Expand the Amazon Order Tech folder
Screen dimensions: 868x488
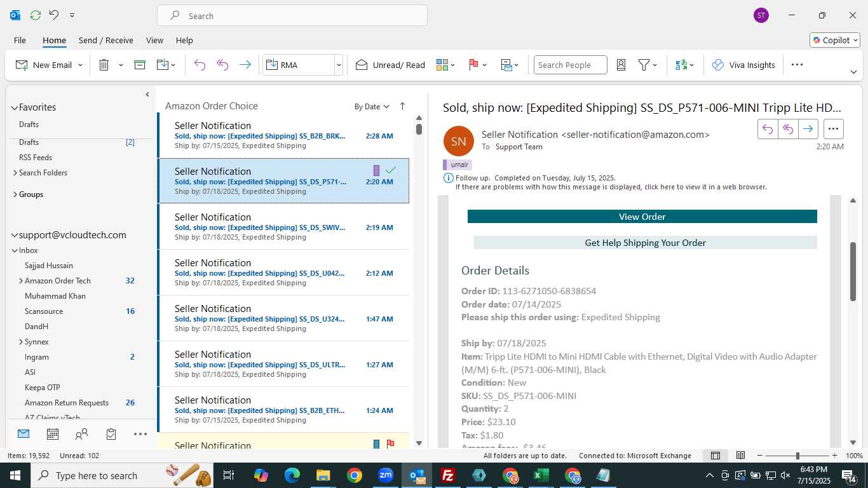pos(21,281)
